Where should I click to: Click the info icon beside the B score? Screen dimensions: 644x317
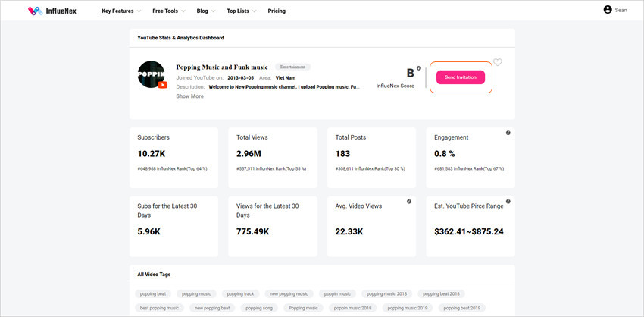coord(419,68)
